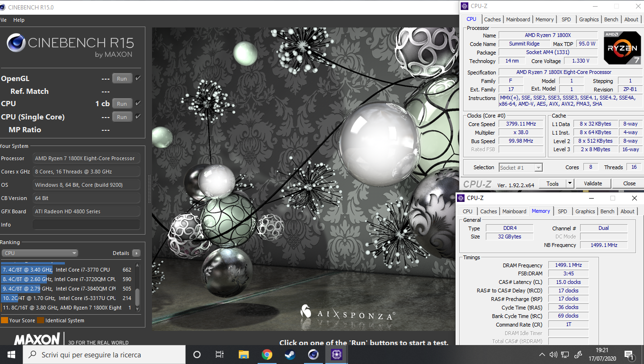Click the taskbar search box

pos(104,355)
